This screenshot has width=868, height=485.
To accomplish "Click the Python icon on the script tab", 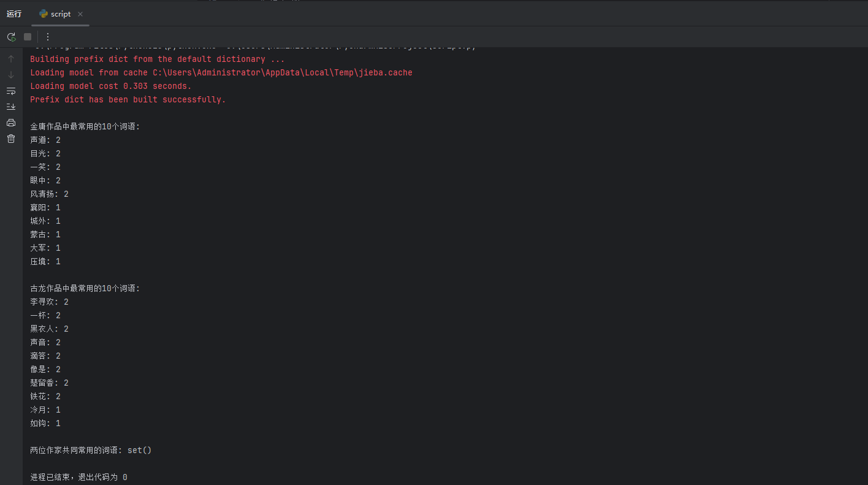I will (44, 14).
